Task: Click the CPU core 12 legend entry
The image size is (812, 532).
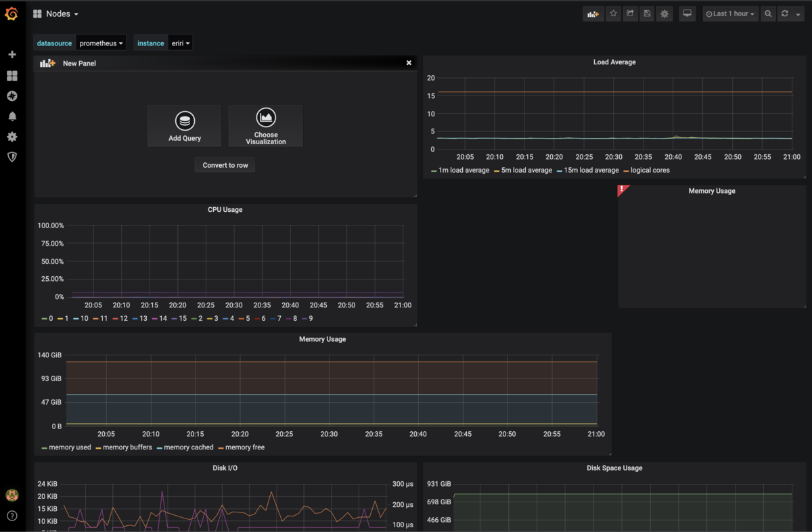Action: coord(124,318)
